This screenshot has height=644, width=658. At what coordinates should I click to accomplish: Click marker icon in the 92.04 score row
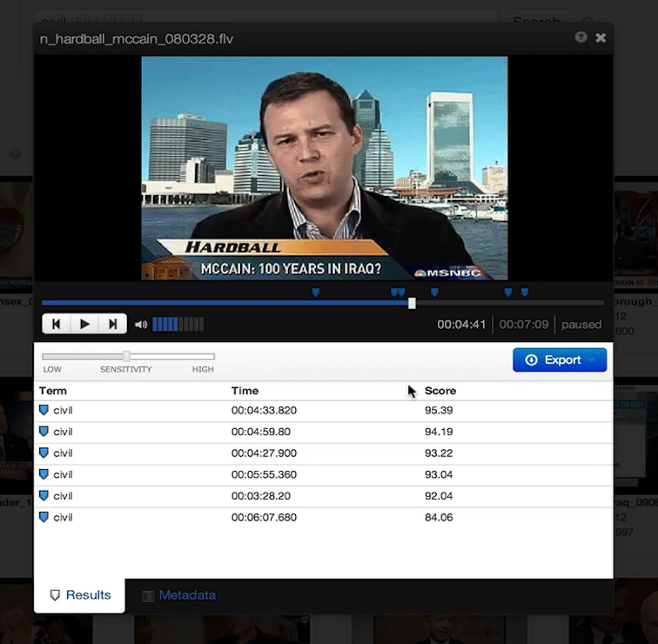pyautogui.click(x=44, y=495)
